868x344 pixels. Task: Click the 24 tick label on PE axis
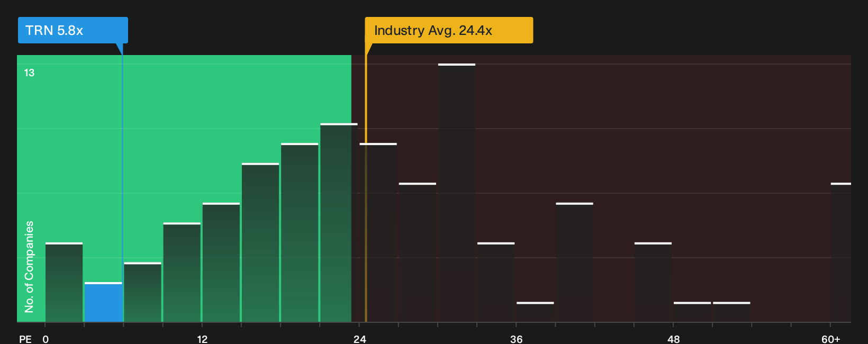pyautogui.click(x=360, y=339)
